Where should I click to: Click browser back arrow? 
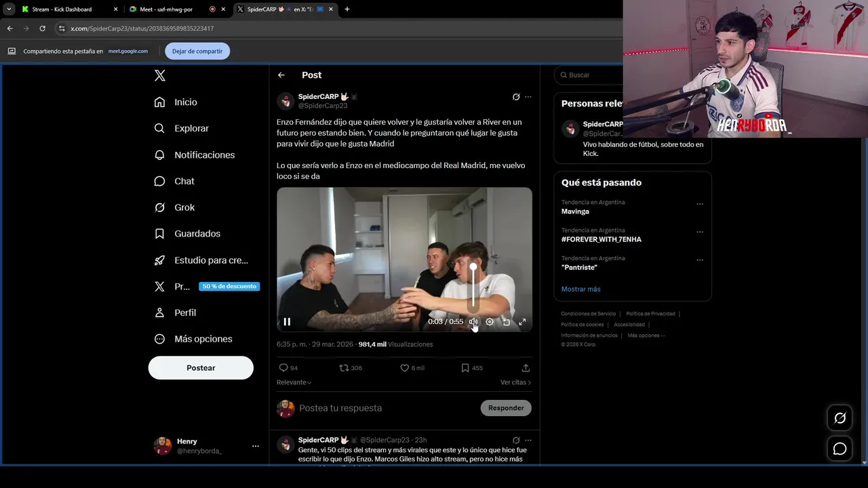[9, 28]
